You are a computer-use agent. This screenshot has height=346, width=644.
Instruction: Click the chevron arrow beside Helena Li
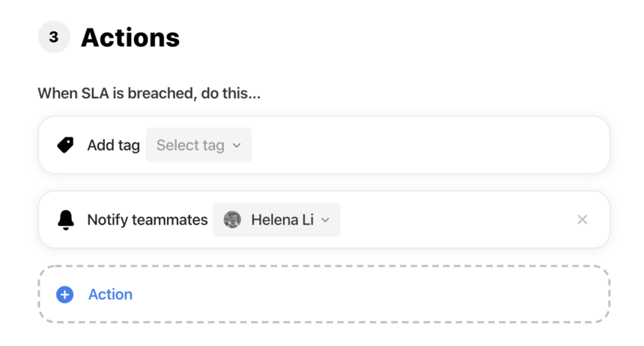click(x=325, y=220)
